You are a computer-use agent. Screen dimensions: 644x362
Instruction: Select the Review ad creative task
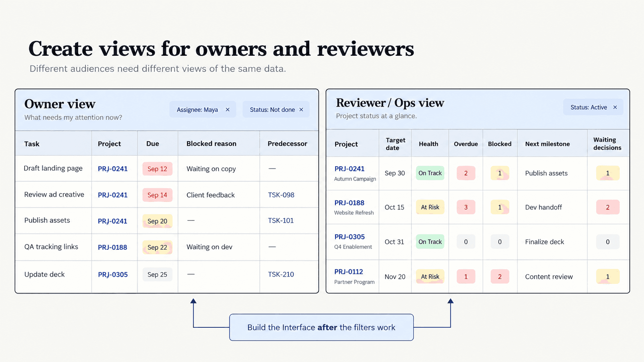click(x=54, y=195)
